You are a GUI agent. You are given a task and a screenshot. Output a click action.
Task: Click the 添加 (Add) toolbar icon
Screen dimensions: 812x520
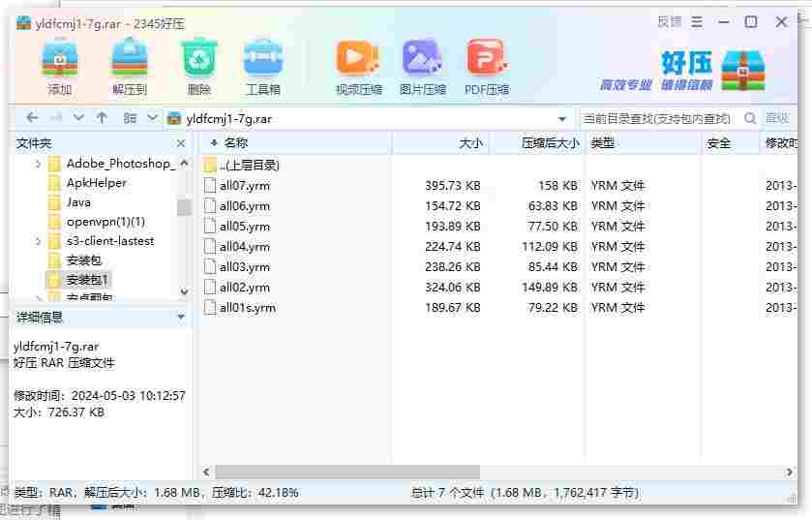[60, 66]
